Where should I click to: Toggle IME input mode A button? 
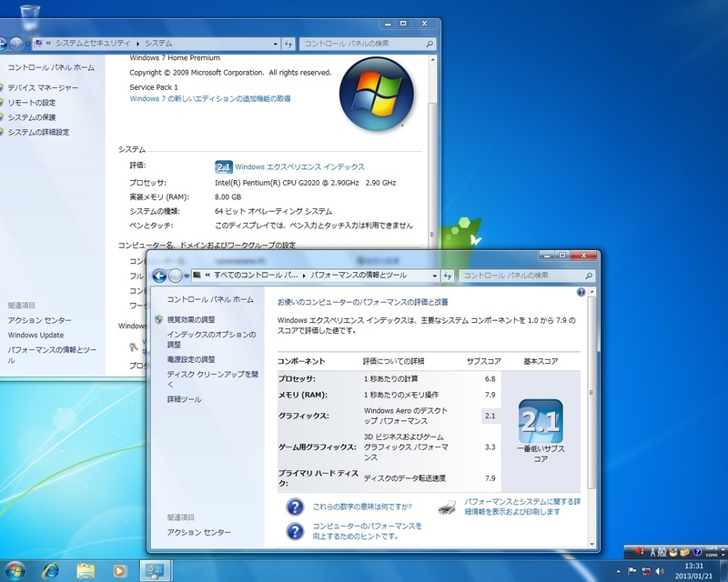click(652, 552)
